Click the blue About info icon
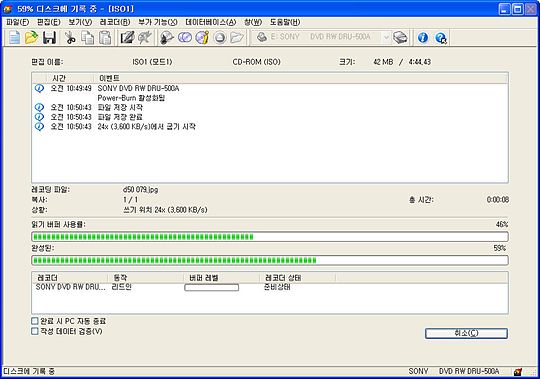540x379 pixels. (423, 38)
